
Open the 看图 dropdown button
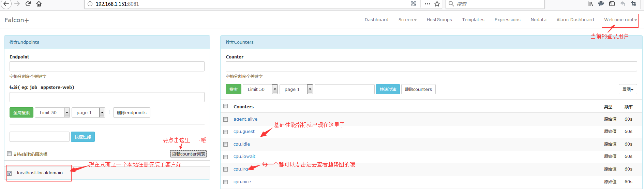tap(628, 89)
